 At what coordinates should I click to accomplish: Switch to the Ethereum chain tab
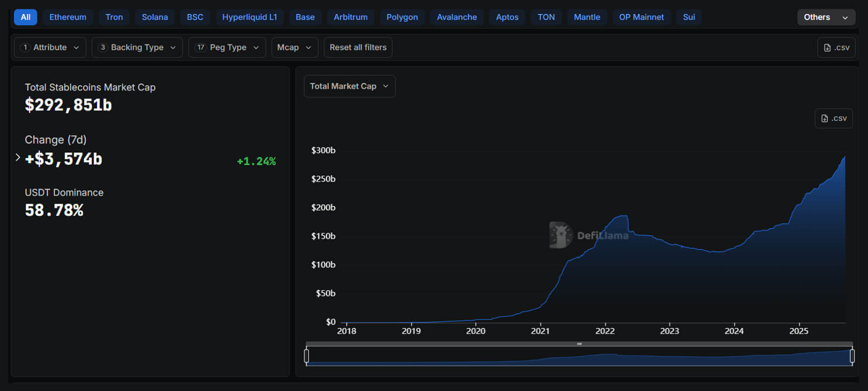68,17
